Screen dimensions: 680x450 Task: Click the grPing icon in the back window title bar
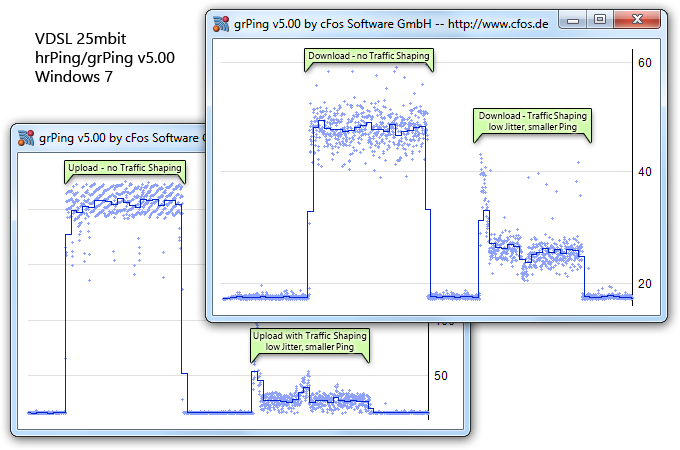26,138
